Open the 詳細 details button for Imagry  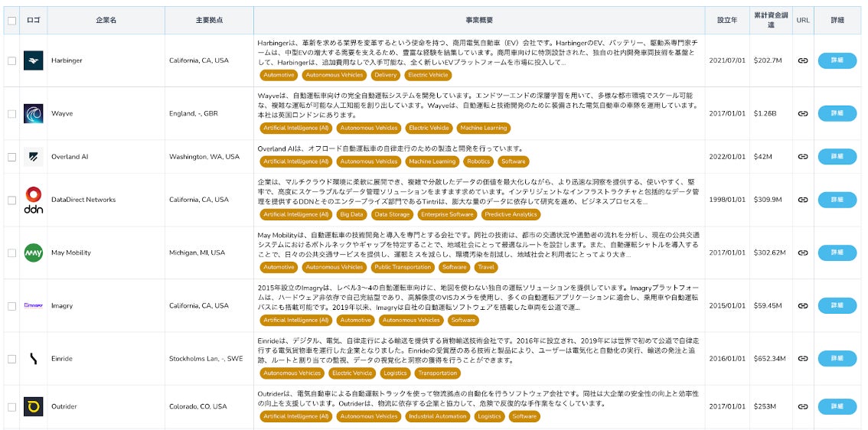click(837, 305)
